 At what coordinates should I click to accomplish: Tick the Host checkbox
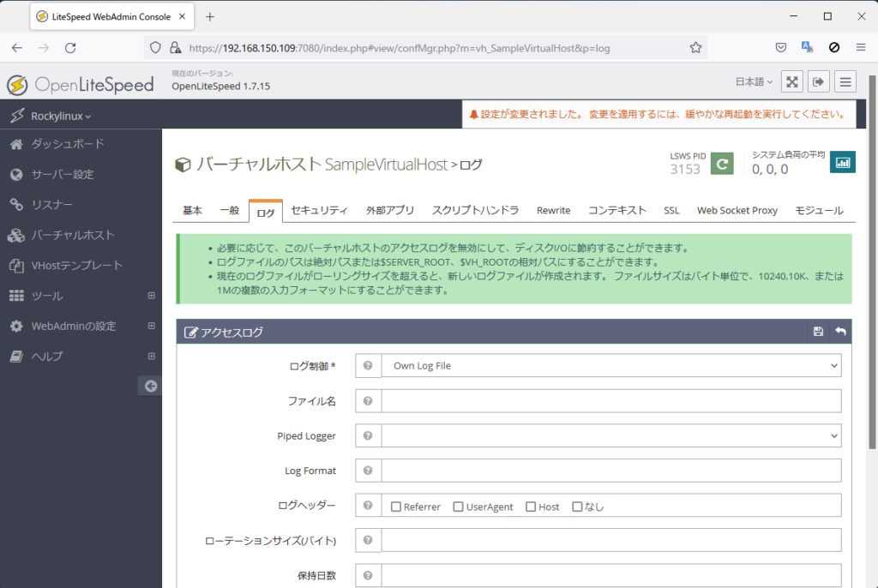click(531, 507)
